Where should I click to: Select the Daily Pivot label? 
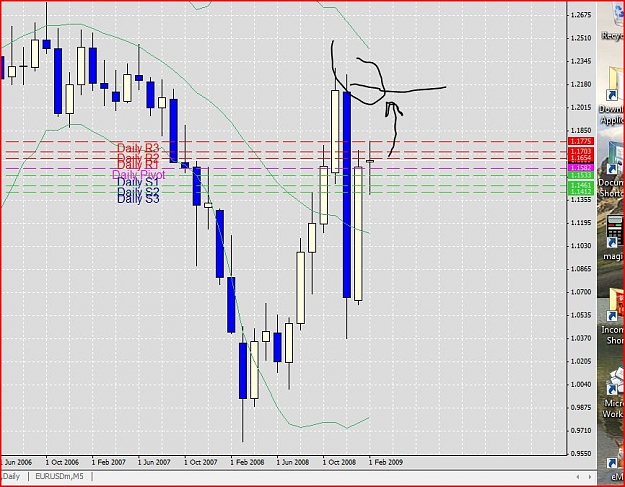click(139, 175)
